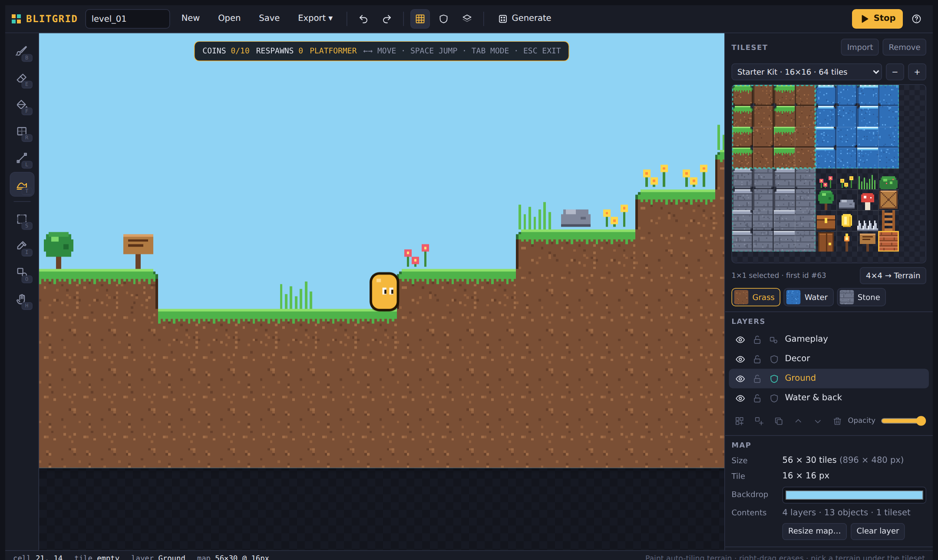Select the Brush tool in left toolbar
The height and width of the screenshot is (560, 938).
coord(22,52)
